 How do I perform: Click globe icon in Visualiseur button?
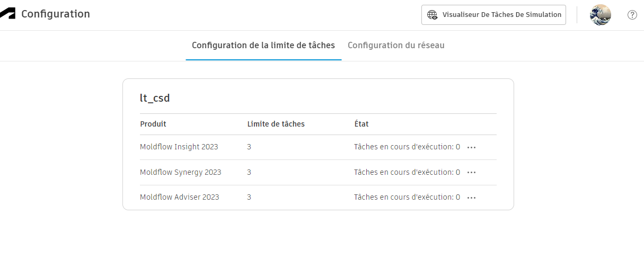[433, 15]
